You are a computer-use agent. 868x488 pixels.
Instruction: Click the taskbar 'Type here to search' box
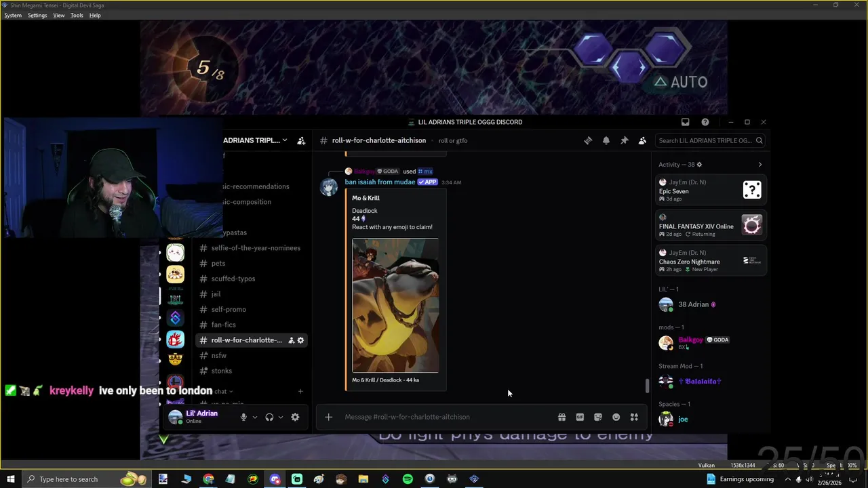(88, 479)
